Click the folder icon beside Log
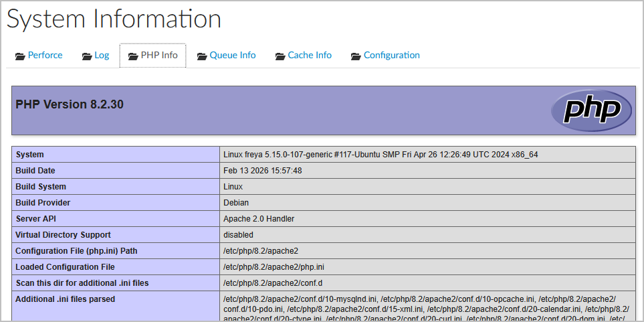644x322 pixels. 87,56
